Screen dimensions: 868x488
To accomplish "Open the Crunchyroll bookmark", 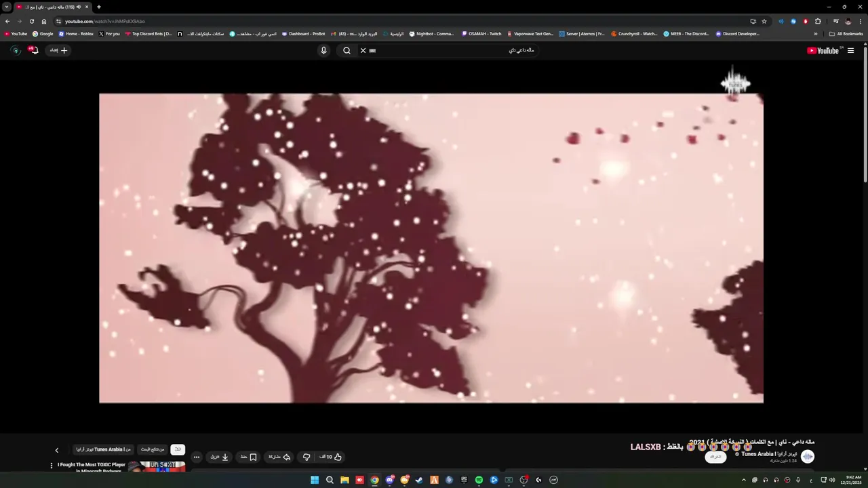I will [634, 33].
